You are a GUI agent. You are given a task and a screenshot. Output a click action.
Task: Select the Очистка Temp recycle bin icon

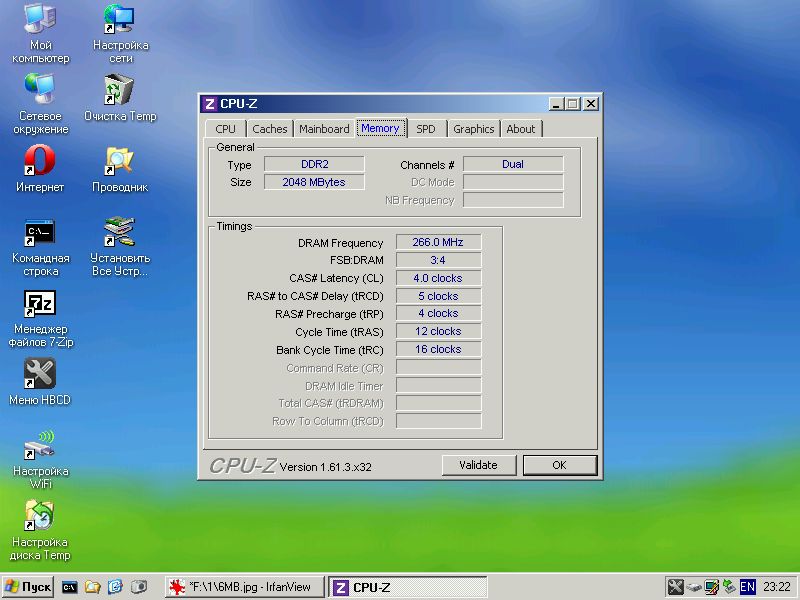tap(120, 97)
